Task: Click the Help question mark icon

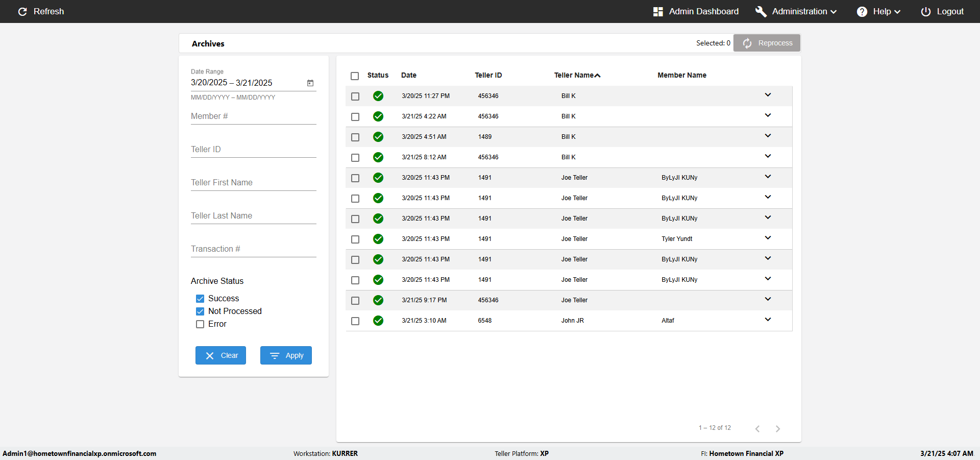Action: point(862,12)
